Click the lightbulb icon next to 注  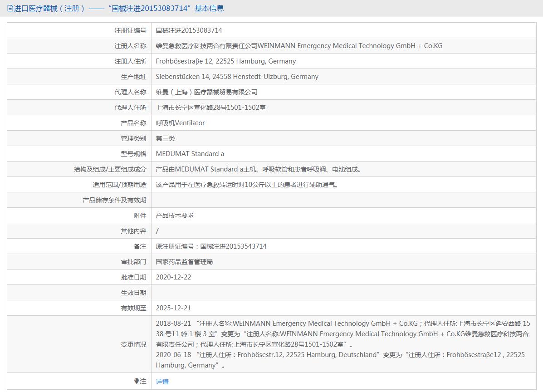click(137, 381)
